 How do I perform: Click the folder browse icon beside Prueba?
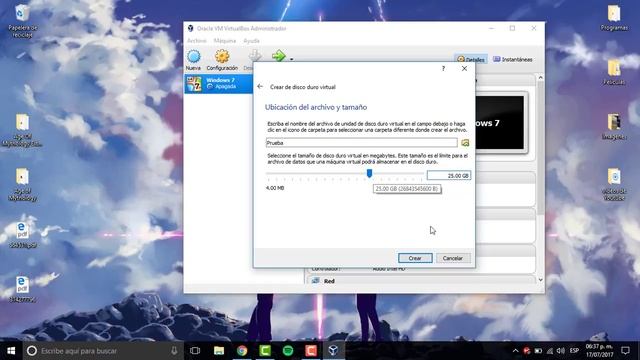tap(465, 142)
